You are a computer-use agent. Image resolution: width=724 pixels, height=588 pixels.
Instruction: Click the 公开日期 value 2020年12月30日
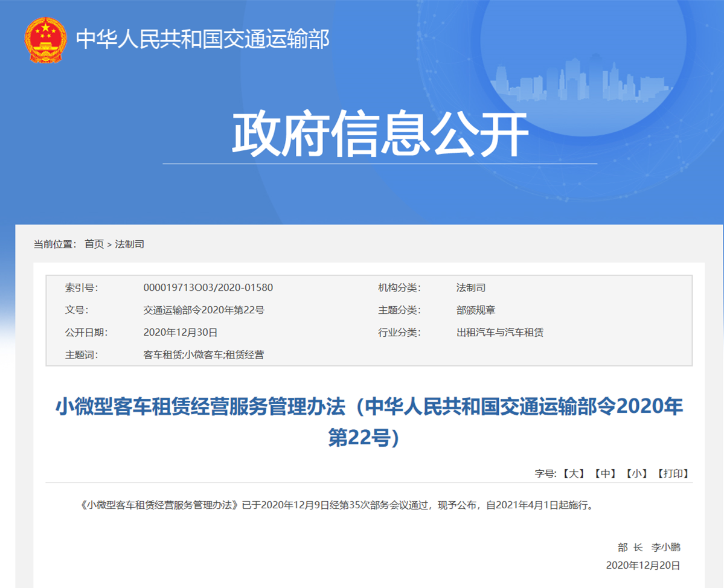coord(180,333)
